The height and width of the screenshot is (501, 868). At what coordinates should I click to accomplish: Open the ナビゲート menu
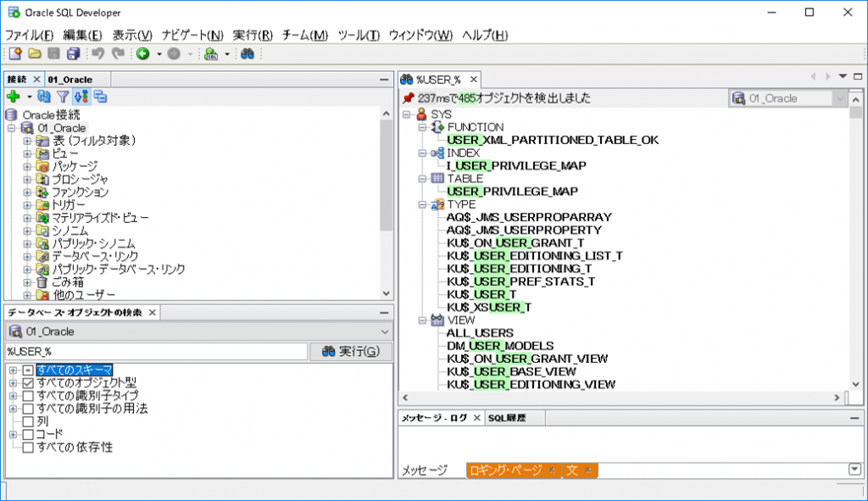click(192, 36)
